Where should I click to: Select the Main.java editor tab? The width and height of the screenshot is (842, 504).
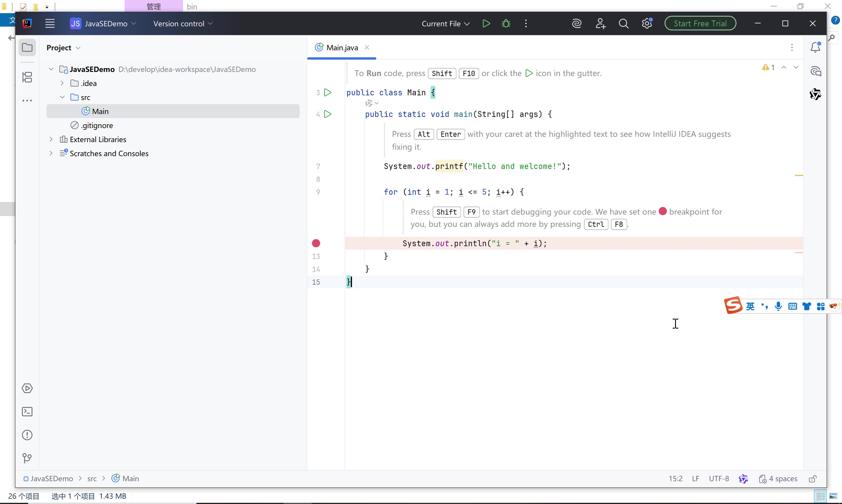(342, 48)
